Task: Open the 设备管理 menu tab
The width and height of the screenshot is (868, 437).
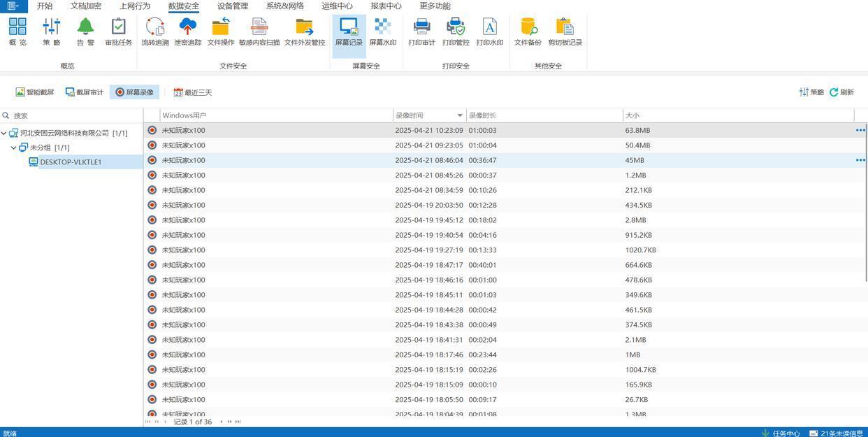Action: tap(232, 6)
